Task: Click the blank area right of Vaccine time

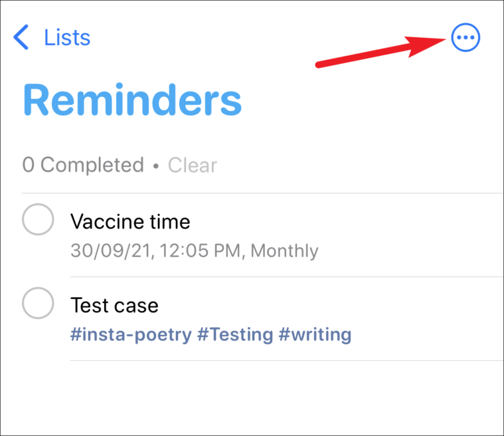Action: point(347,222)
